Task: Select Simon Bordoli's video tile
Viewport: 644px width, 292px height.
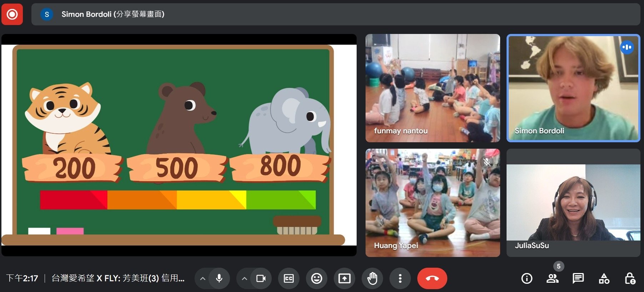Action: [x=573, y=88]
